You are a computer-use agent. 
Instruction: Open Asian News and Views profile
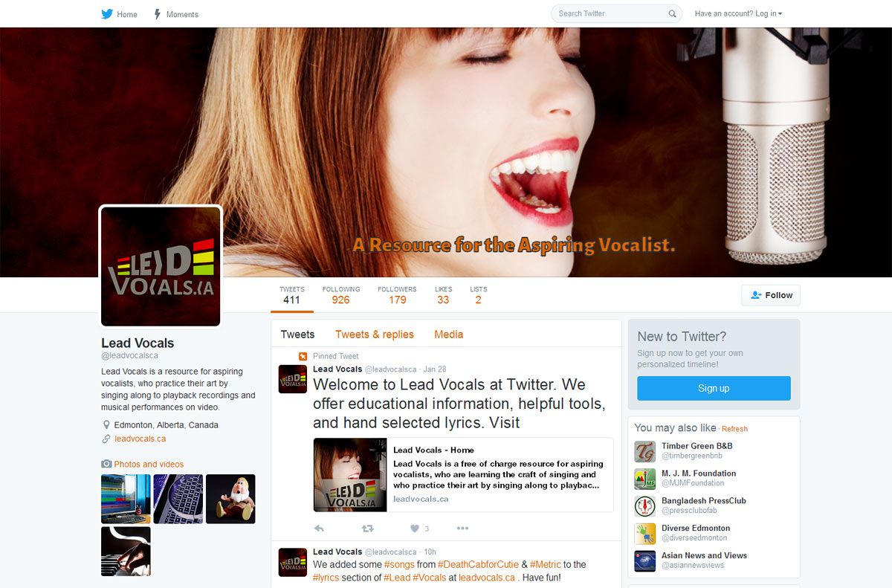[x=704, y=555]
